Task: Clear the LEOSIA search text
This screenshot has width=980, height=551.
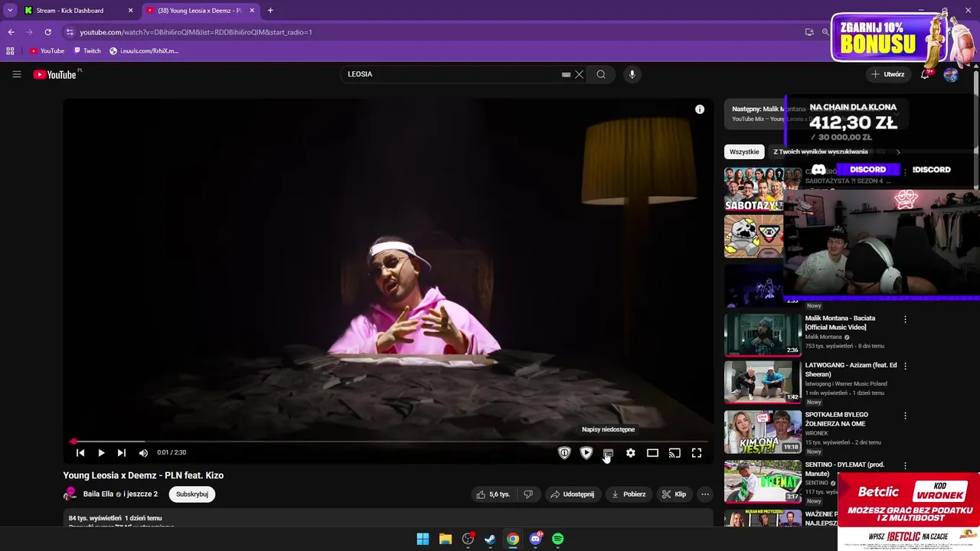Action: click(x=580, y=74)
